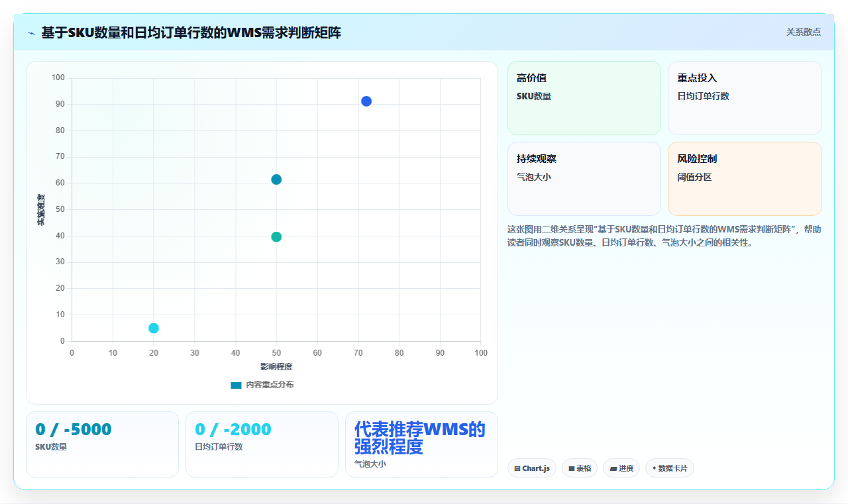The width and height of the screenshot is (848, 504).
Task: Click the y-axis tick label 100
Action: click(58, 78)
